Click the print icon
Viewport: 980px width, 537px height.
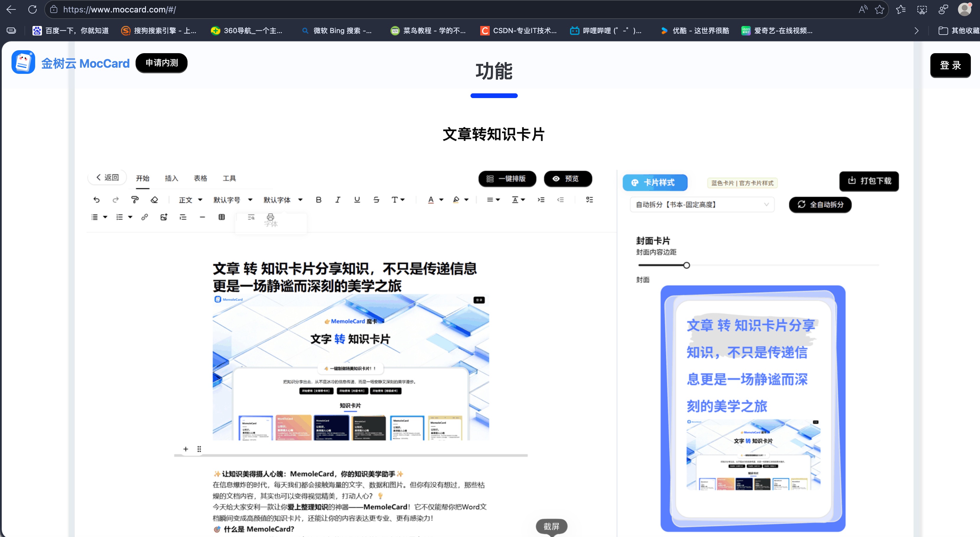(271, 217)
